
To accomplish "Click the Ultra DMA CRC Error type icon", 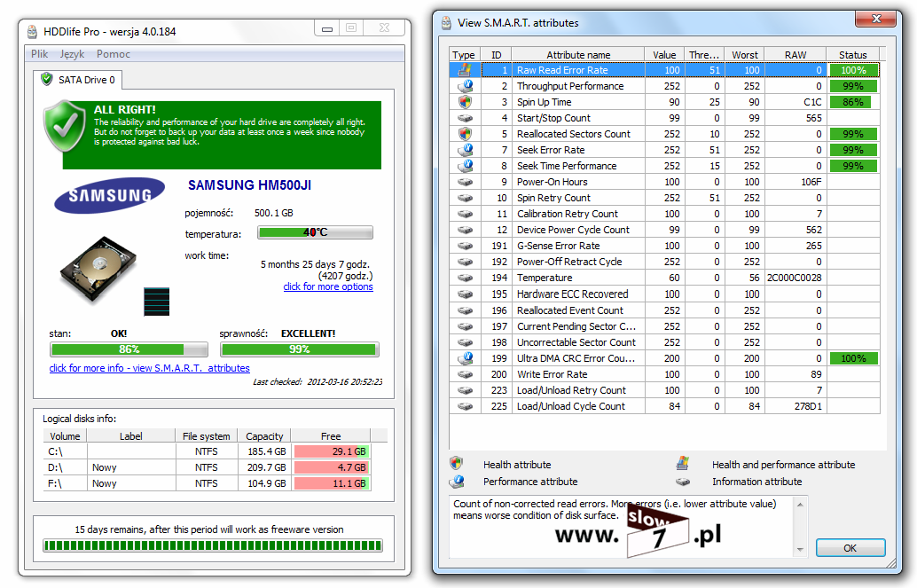I will [x=466, y=358].
